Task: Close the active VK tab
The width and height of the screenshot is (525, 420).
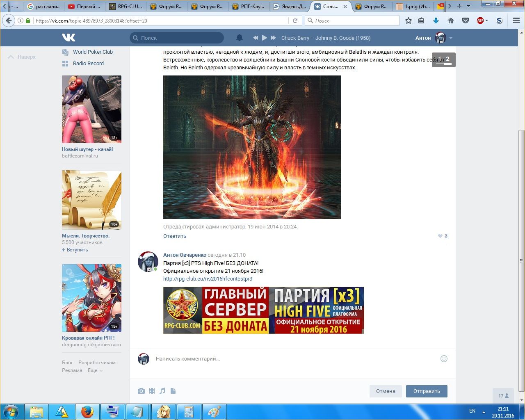Action: pos(345,7)
